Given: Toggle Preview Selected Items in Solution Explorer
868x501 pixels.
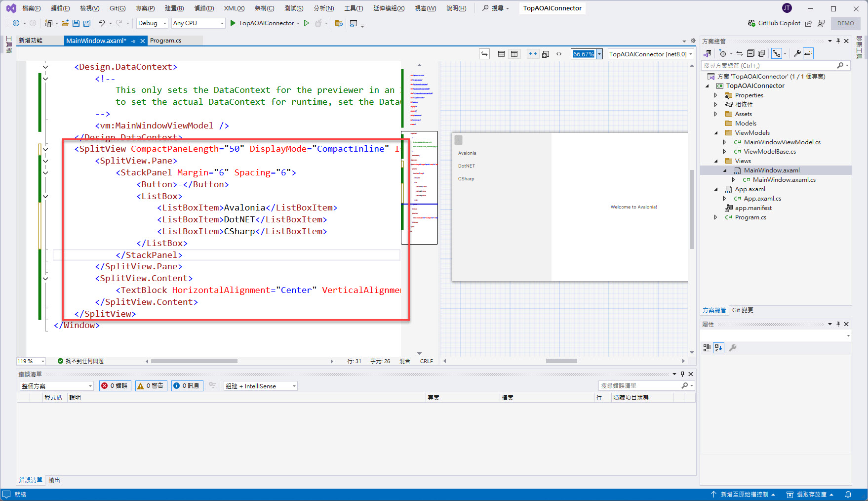Looking at the screenshot, I should pyautogui.click(x=808, y=53).
